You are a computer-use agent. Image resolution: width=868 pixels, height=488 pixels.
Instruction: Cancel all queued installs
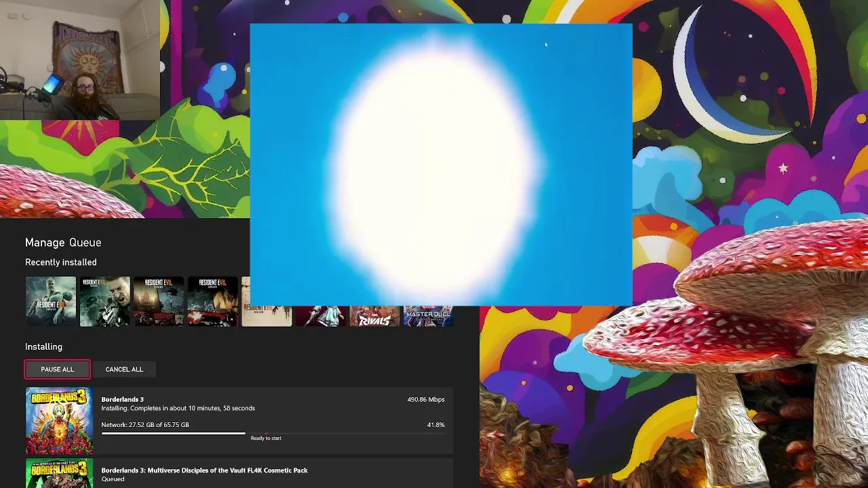pyautogui.click(x=124, y=369)
